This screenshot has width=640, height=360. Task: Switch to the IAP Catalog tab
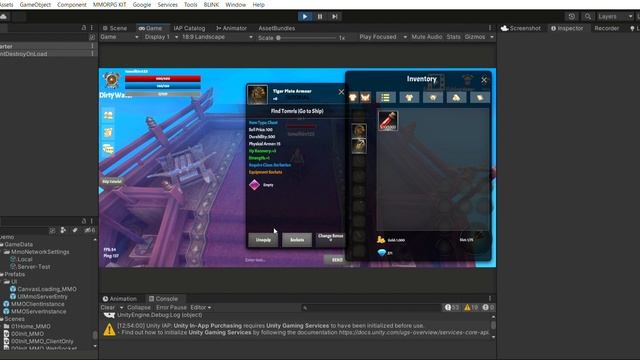[x=189, y=28]
